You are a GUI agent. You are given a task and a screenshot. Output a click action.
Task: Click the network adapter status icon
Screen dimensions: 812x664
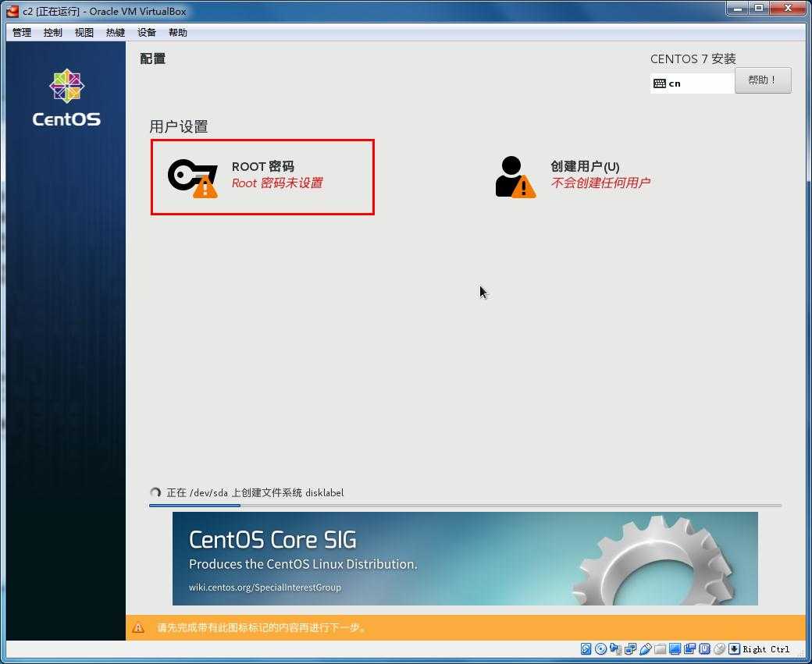(630, 649)
